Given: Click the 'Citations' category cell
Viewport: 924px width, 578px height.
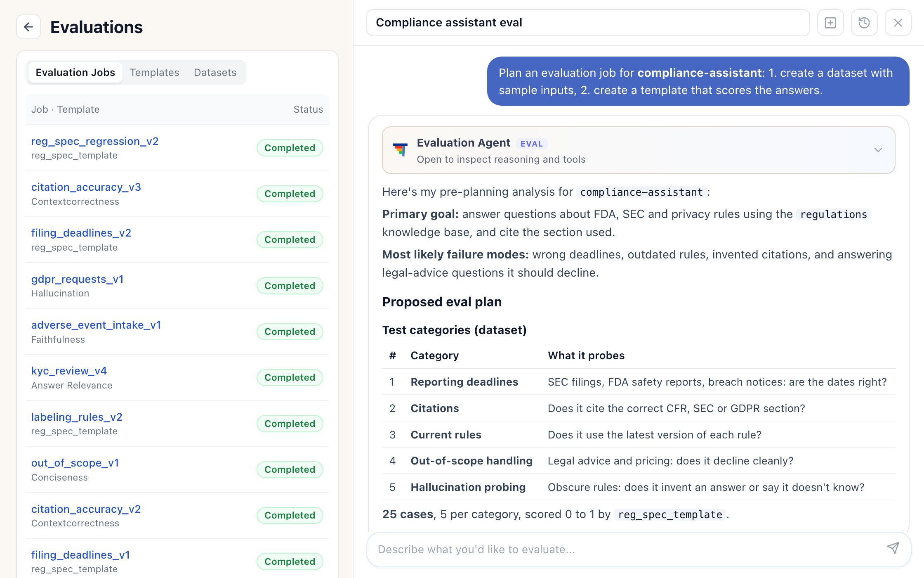Looking at the screenshot, I should (435, 408).
